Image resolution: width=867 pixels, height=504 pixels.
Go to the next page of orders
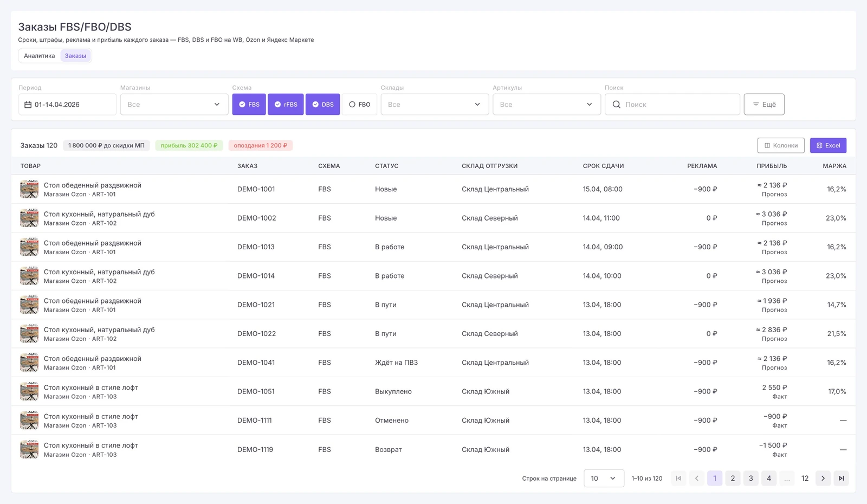pyautogui.click(x=823, y=479)
